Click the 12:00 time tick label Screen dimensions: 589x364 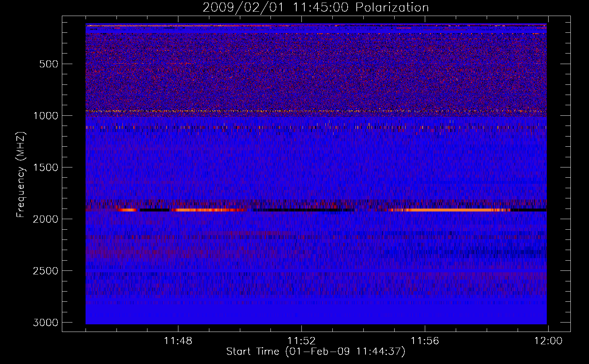(x=548, y=341)
